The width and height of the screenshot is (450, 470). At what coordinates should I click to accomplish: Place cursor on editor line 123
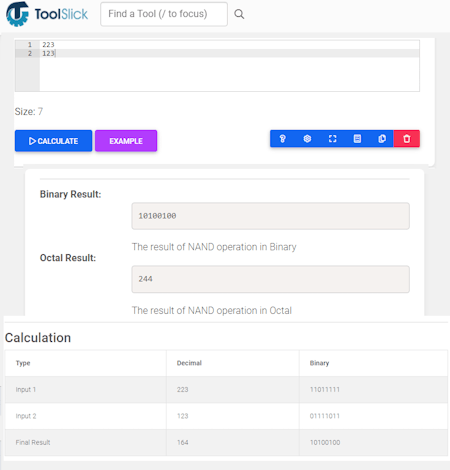point(48,53)
